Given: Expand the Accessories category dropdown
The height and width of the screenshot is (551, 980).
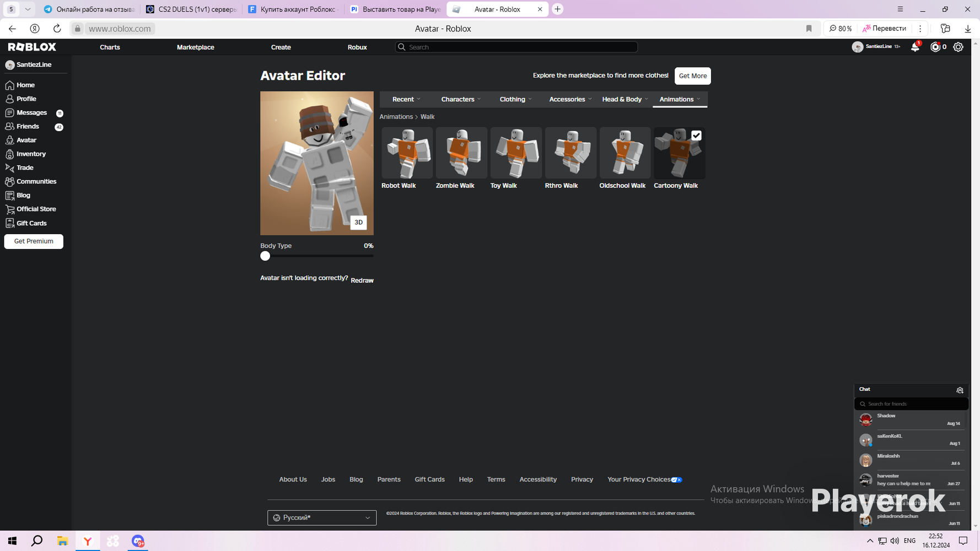Looking at the screenshot, I should click(x=570, y=99).
